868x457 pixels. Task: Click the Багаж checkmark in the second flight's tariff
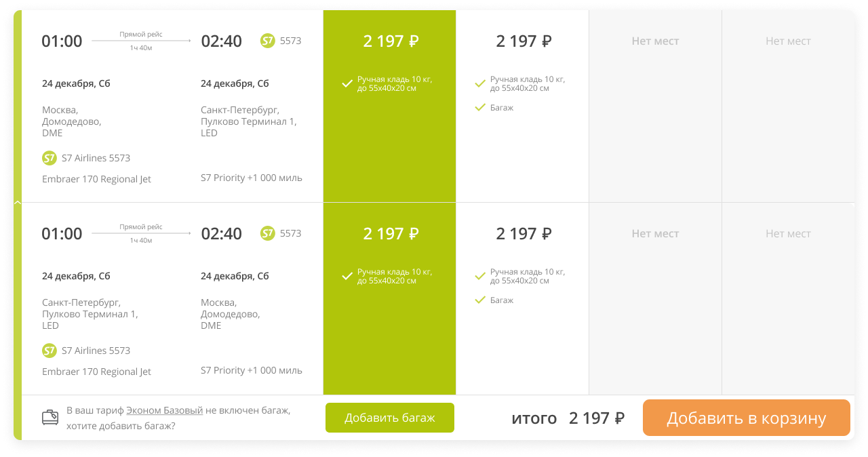pyautogui.click(x=480, y=300)
